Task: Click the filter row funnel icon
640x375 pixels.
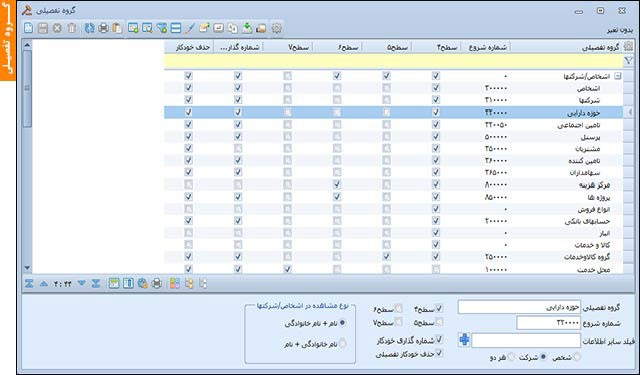Action: pos(629,61)
